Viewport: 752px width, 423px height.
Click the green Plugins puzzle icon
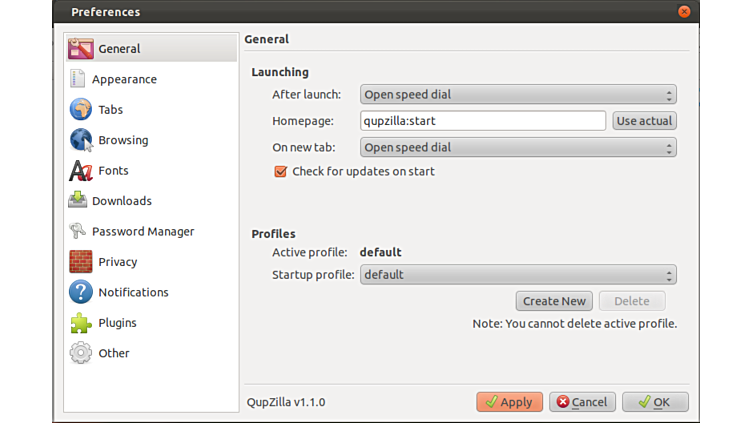81,323
